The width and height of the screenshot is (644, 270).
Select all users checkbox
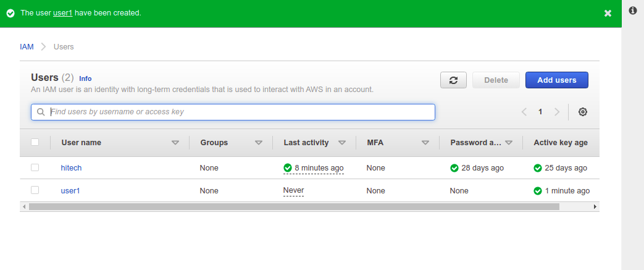click(35, 142)
